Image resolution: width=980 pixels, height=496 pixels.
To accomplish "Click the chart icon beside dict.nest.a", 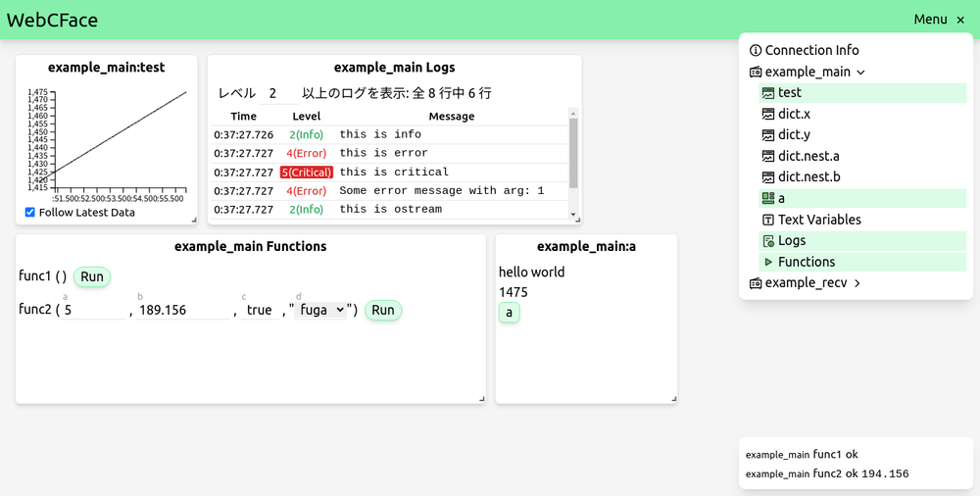I will (x=768, y=157).
